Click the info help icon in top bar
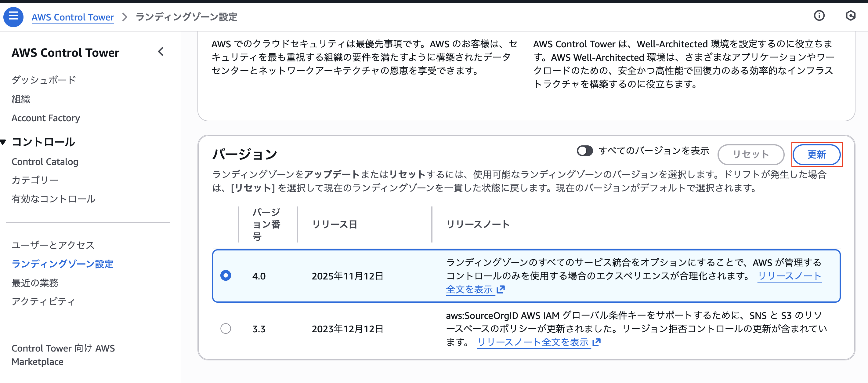 click(x=819, y=16)
